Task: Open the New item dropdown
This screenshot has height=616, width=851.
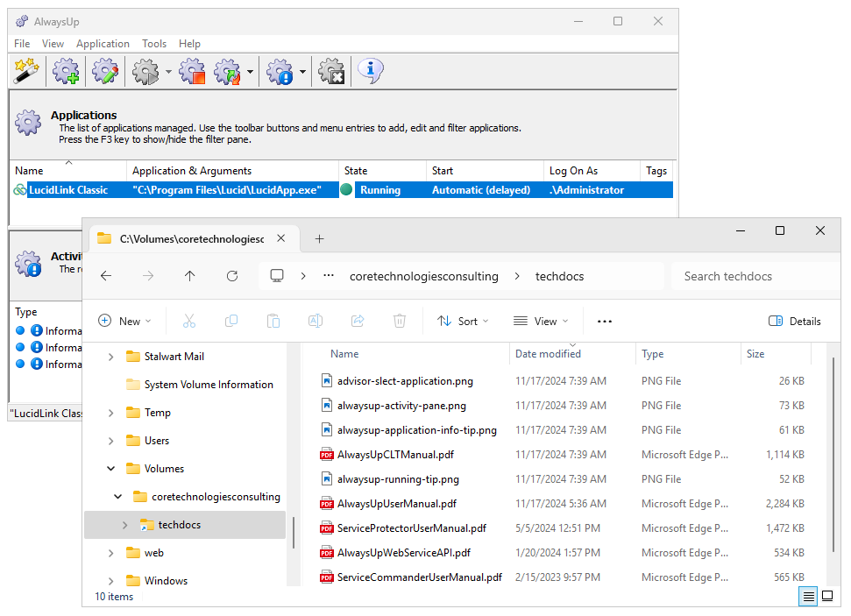Action: pyautogui.click(x=124, y=322)
